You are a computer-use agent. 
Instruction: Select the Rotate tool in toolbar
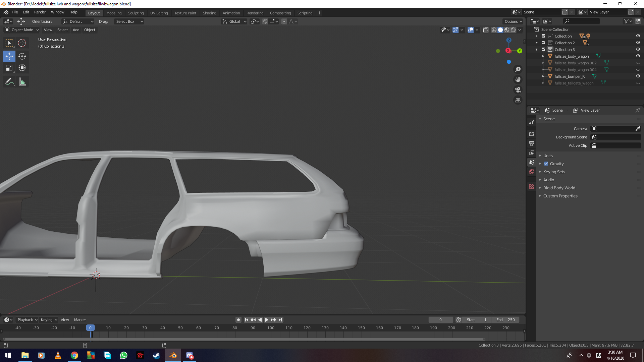pyautogui.click(x=22, y=56)
